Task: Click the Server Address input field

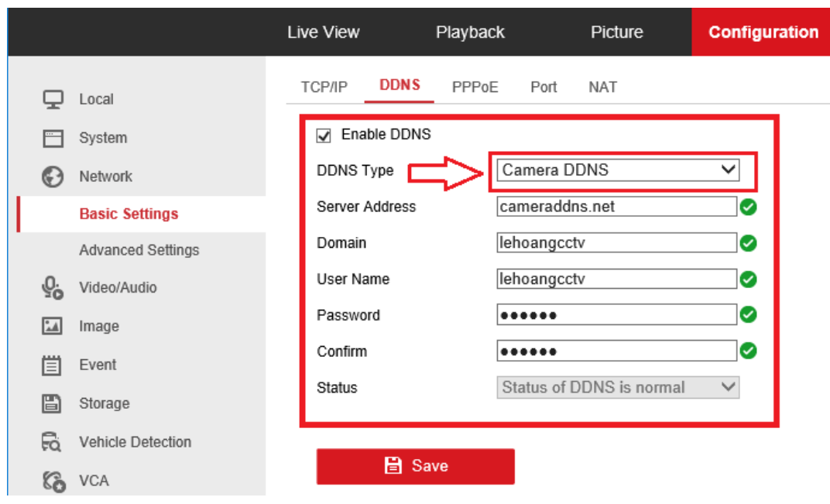Action: [616, 207]
